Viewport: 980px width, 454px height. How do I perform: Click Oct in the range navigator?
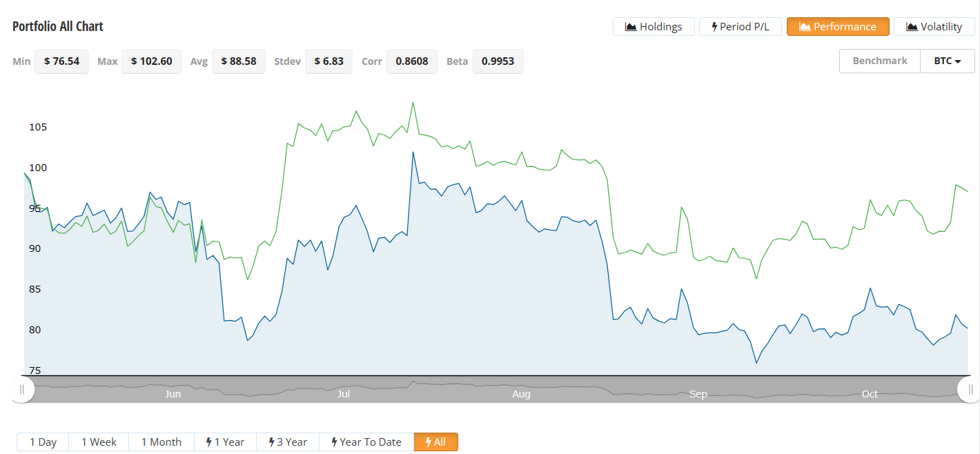[870, 394]
